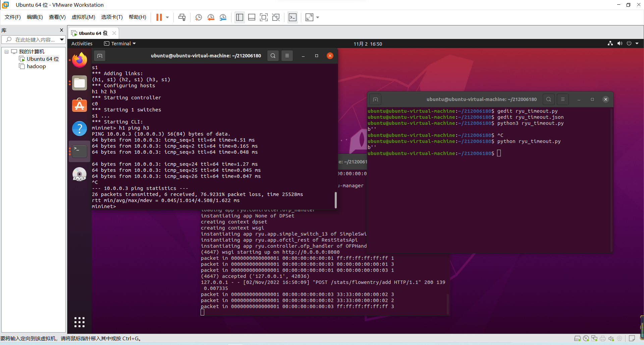Open the 虚拟机(M) menu
The image size is (644, 345).
[x=84, y=17]
